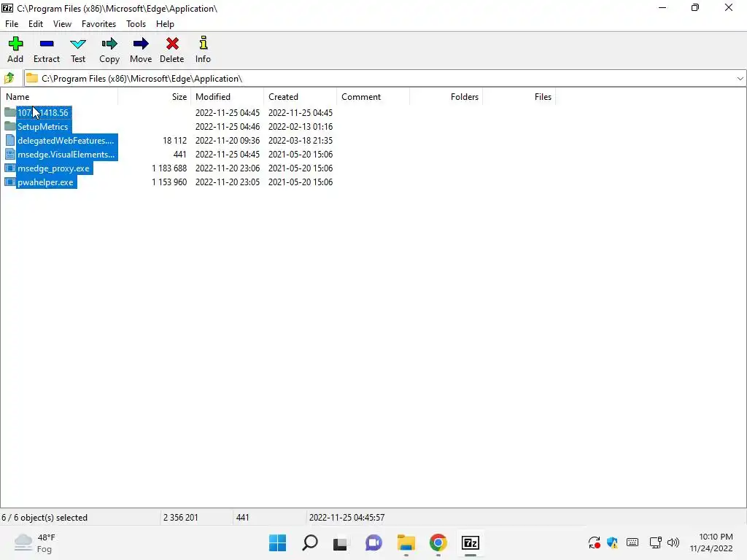747x560 pixels.
Task: Sort by the Name column header
Action: point(60,97)
